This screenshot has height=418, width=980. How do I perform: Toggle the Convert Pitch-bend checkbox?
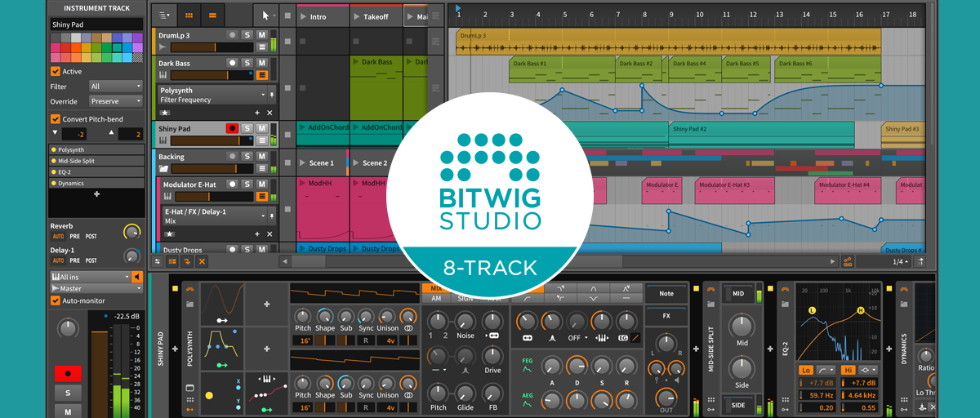coord(56,118)
